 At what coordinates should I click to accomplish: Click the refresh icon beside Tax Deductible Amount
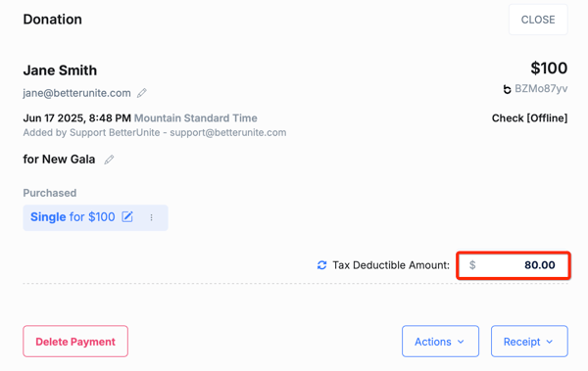[321, 265]
